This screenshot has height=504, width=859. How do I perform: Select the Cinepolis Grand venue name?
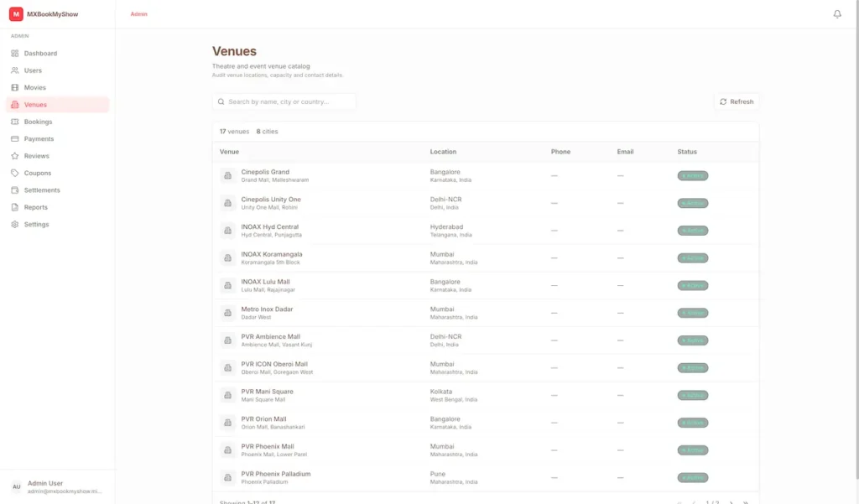click(x=265, y=172)
